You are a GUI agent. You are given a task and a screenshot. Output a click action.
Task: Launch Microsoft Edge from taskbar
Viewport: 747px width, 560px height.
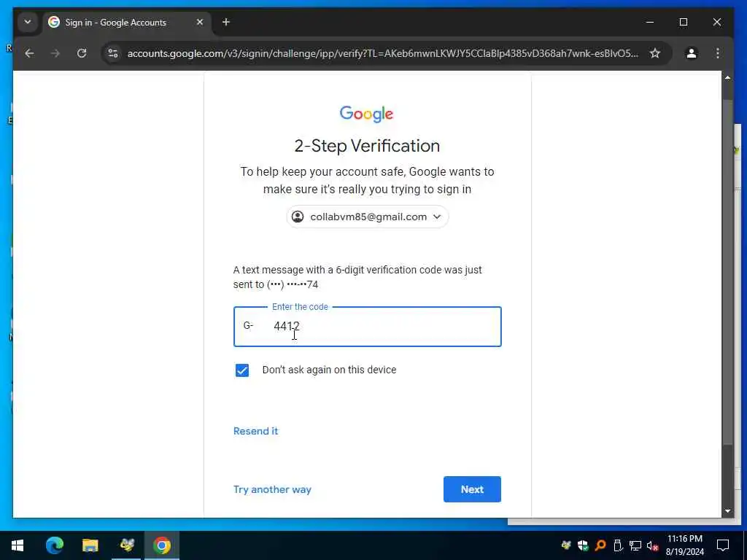pyautogui.click(x=54, y=545)
